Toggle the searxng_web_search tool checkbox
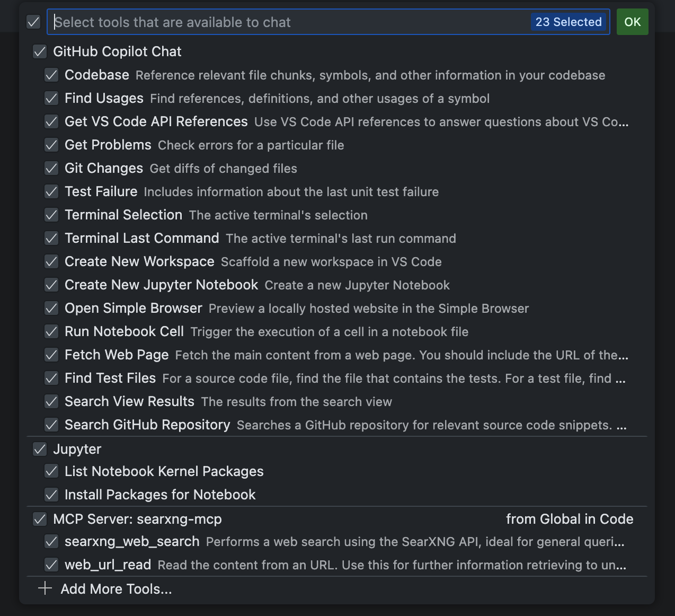Viewport: 675px width, 616px height. click(51, 542)
